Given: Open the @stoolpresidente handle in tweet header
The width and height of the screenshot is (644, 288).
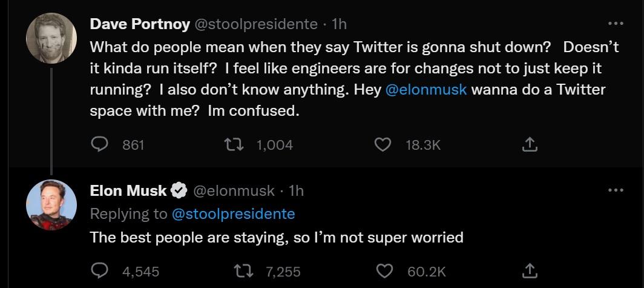Looking at the screenshot, I should [x=255, y=24].
